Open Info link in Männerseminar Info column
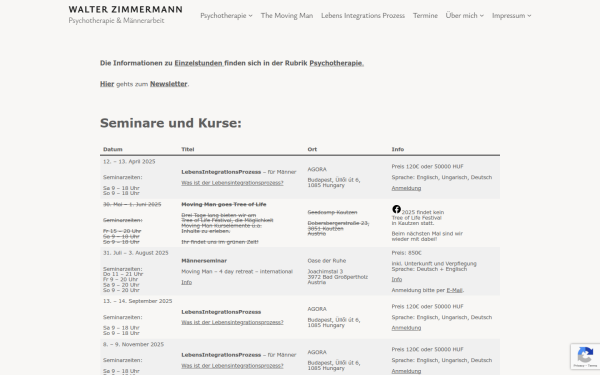Screen dimensions: 600x375 coord(397,280)
